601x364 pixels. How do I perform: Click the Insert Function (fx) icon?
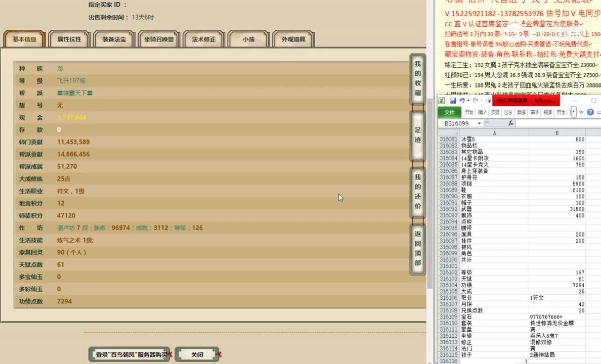[511, 122]
